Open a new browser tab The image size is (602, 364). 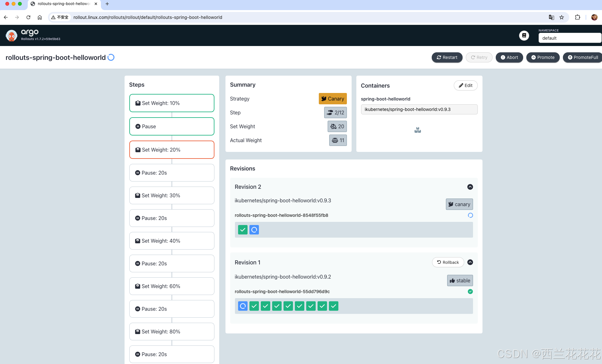tap(107, 4)
